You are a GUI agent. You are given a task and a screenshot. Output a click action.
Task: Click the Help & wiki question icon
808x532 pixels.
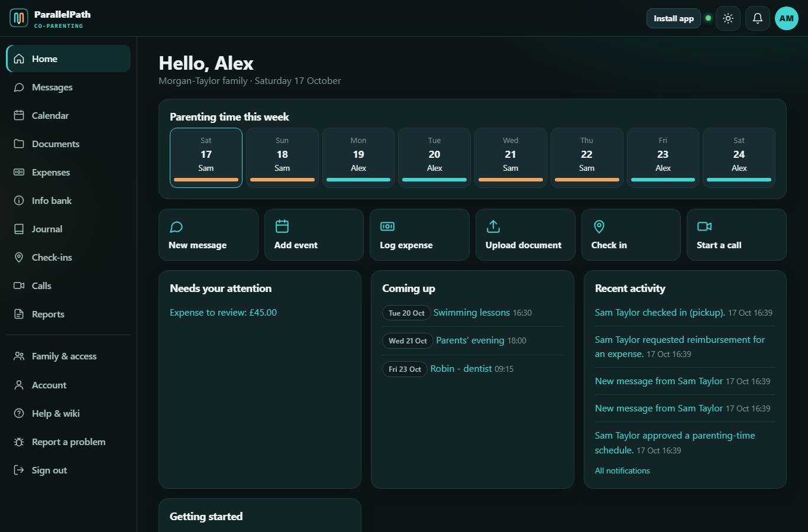(19, 414)
